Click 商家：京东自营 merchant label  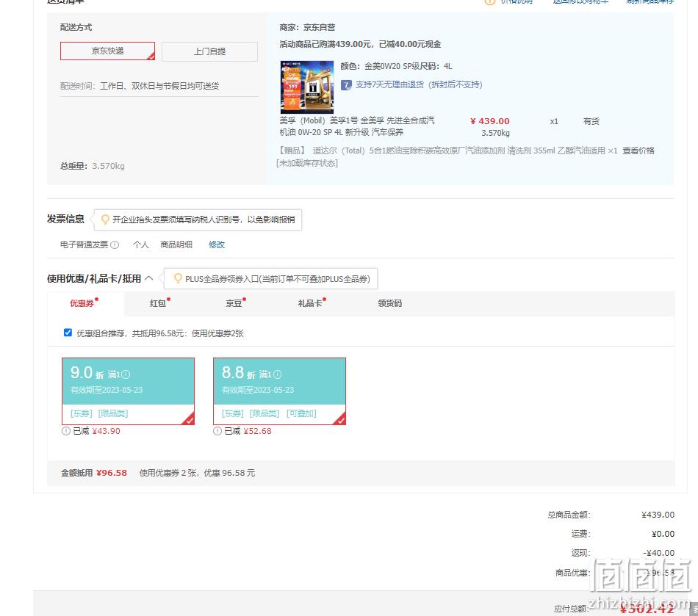click(x=307, y=28)
